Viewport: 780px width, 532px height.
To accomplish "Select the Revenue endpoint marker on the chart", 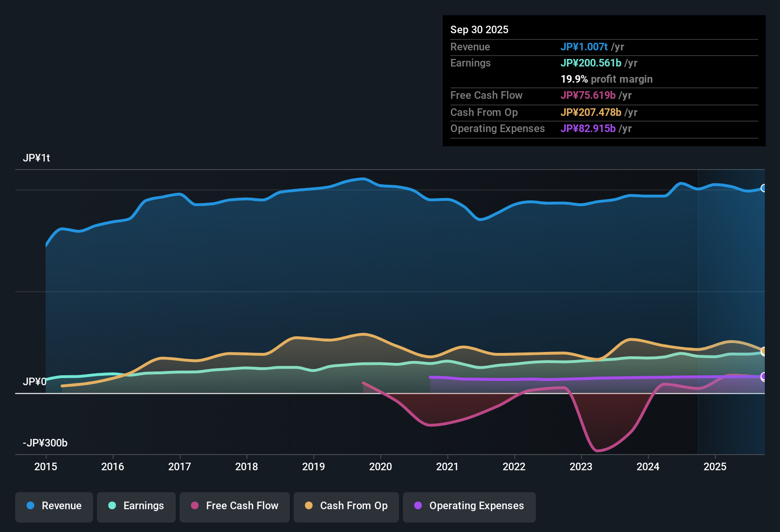I will point(763,188).
